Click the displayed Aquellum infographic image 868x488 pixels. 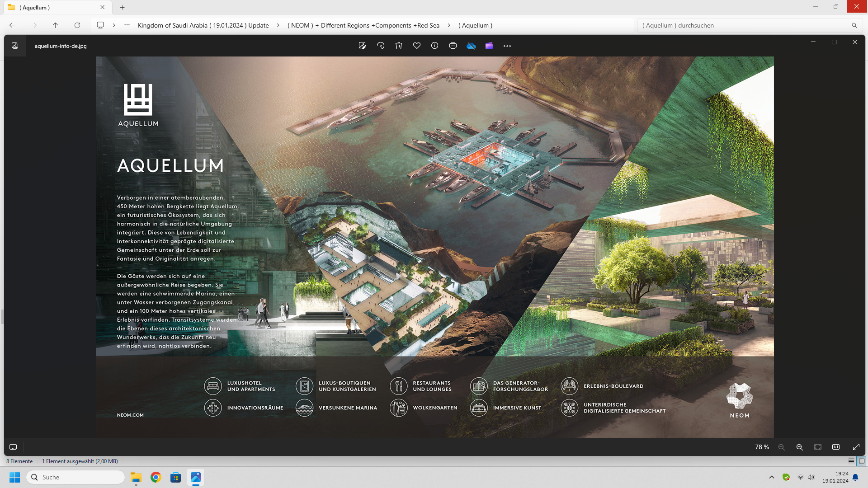tap(434, 247)
